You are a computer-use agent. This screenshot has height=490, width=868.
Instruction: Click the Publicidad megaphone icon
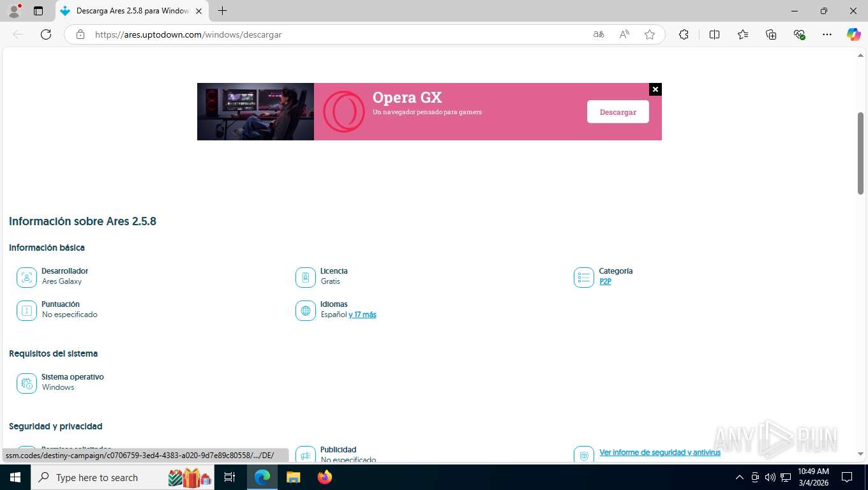tap(306, 455)
